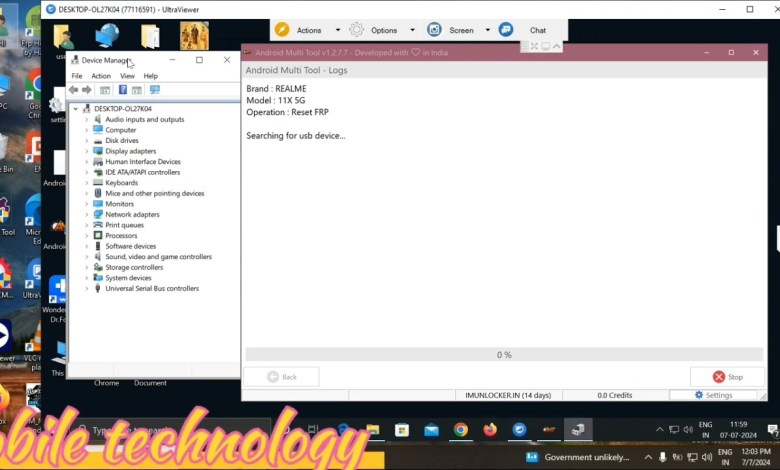Image resolution: width=780 pixels, height=470 pixels.
Task: Expand Audio inputs and outputs node
Action: [87, 119]
